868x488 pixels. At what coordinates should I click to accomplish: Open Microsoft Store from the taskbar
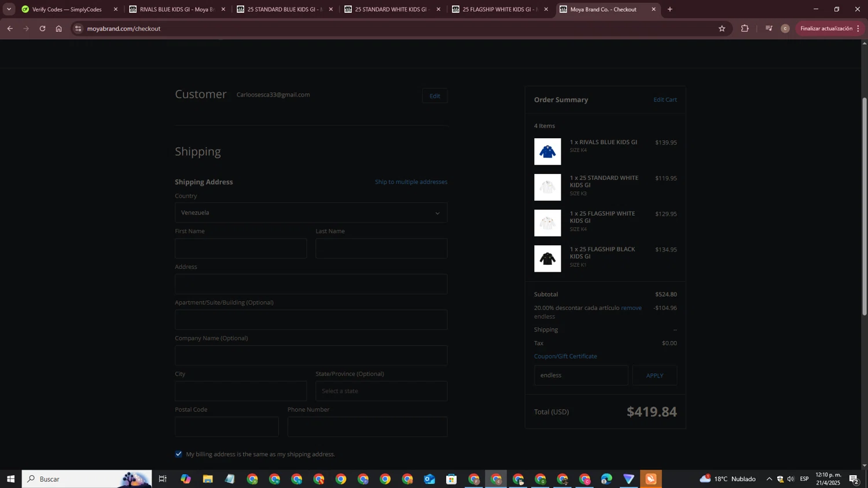(451, 479)
